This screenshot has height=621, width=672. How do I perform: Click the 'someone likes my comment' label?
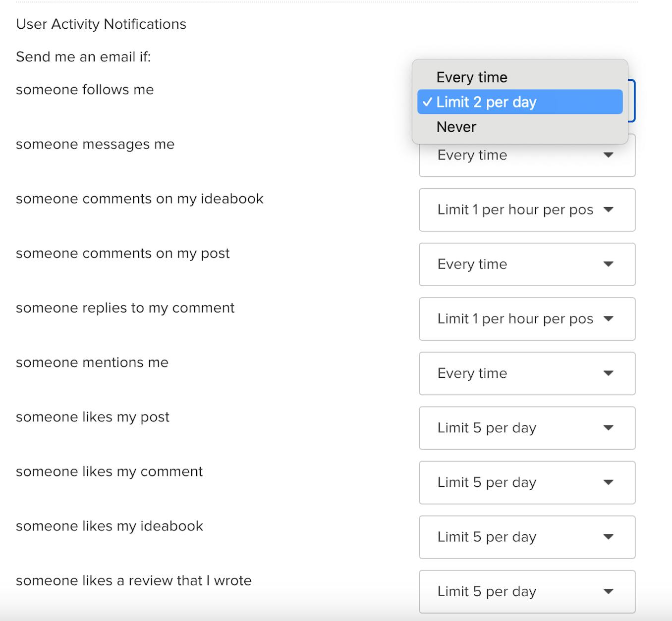110,471
